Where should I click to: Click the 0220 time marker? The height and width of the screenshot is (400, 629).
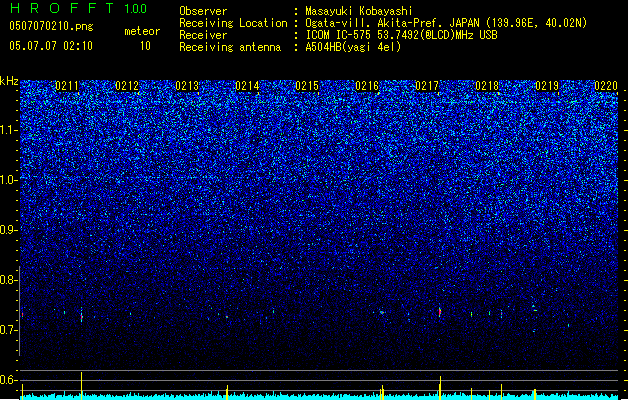click(606, 86)
